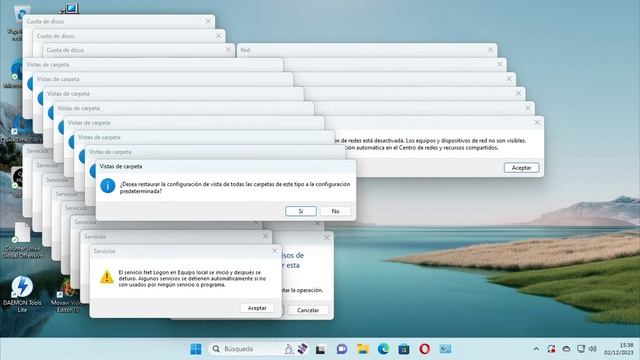The height and width of the screenshot is (360, 640).
Task: Close the front network discovery message dialog
Action: [537, 122]
